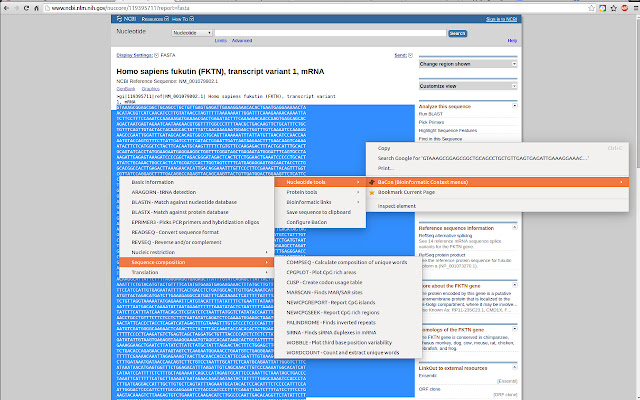Select Print in the context menu
This screenshot has width=640, height=400.
497,168
